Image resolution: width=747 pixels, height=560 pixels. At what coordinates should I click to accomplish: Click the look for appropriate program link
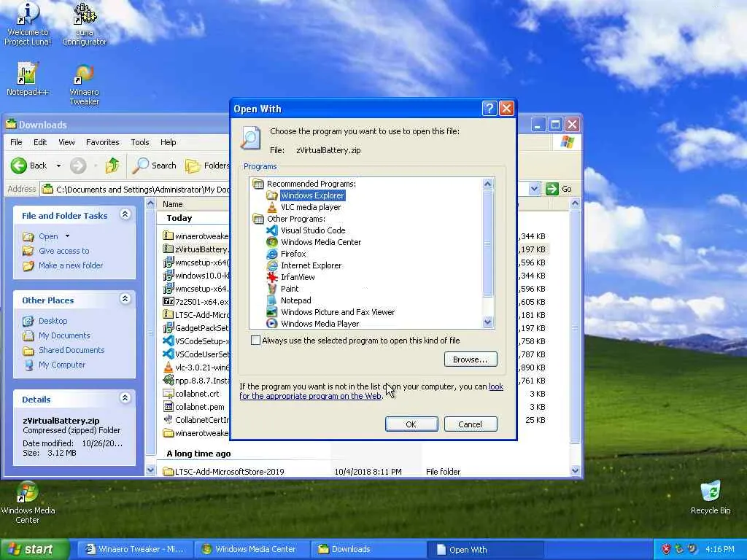[309, 396]
